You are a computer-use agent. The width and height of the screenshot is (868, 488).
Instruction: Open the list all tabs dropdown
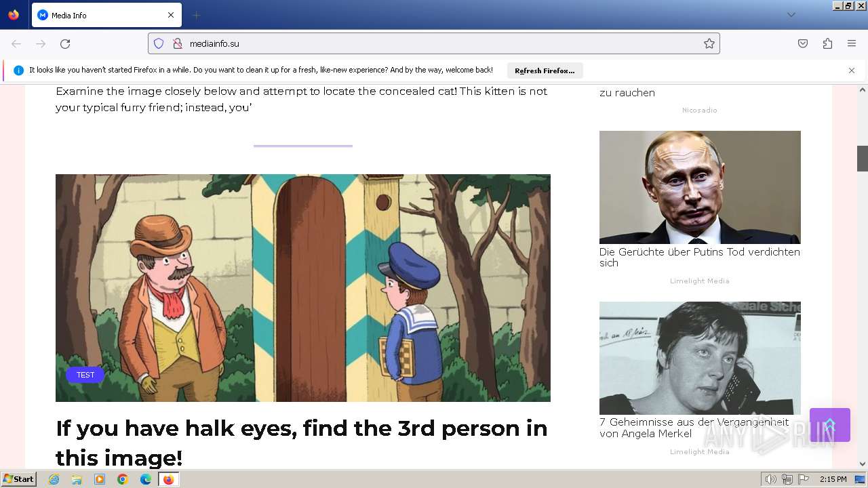tap(791, 15)
